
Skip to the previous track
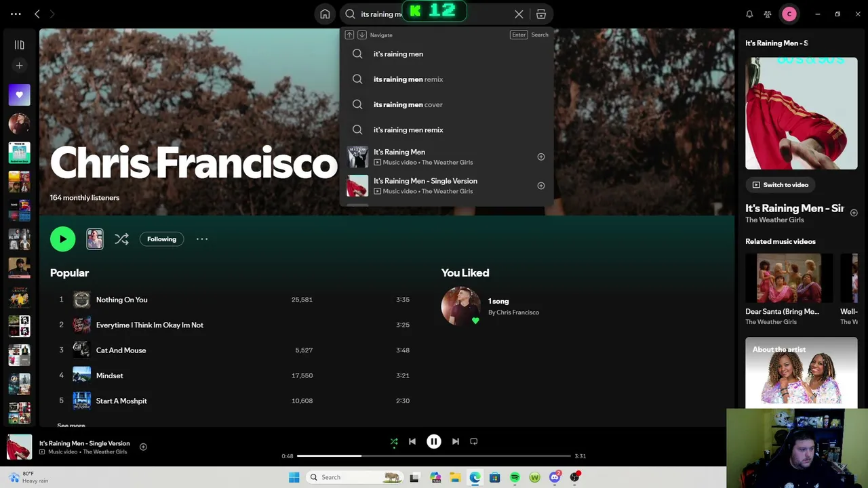coord(412,442)
